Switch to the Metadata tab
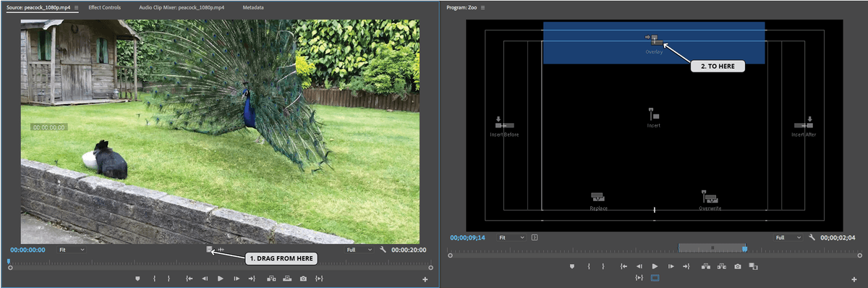This screenshot has width=868, height=288. pos(253,7)
